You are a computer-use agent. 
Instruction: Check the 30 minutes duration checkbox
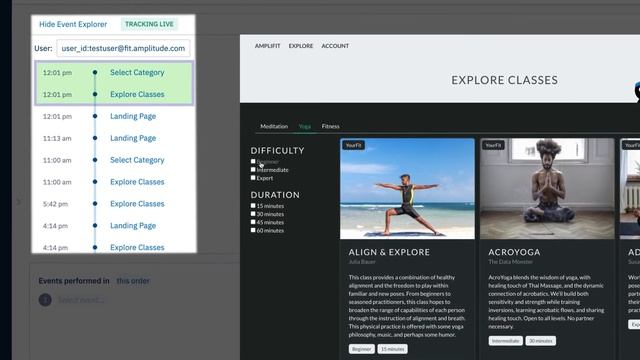[253, 213]
